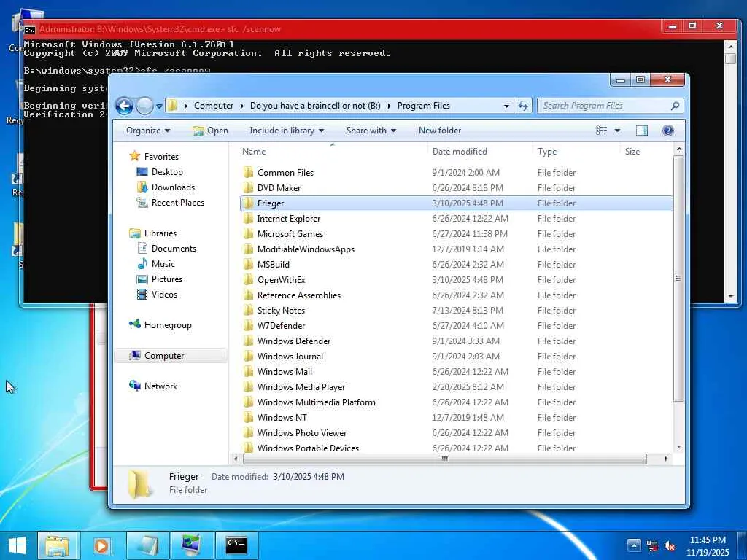This screenshot has height=560, width=747.
Task: Select the Internet Explorer folder icon
Action: [248, 219]
